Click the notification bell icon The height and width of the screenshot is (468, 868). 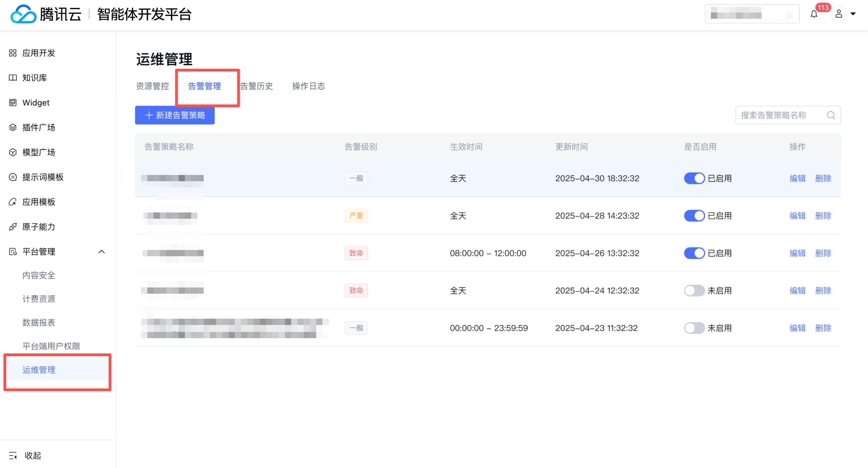point(814,14)
